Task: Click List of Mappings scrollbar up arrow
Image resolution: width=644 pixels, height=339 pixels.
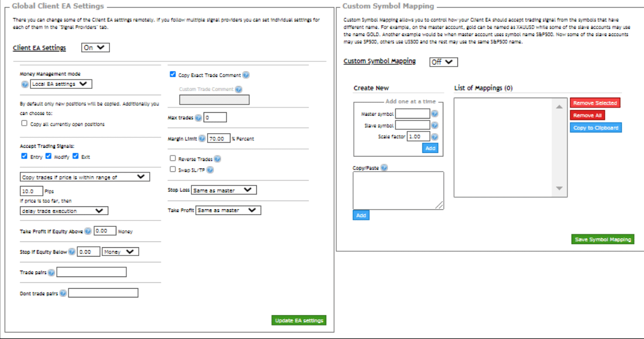Action: pyautogui.click(x=559, y=107)
